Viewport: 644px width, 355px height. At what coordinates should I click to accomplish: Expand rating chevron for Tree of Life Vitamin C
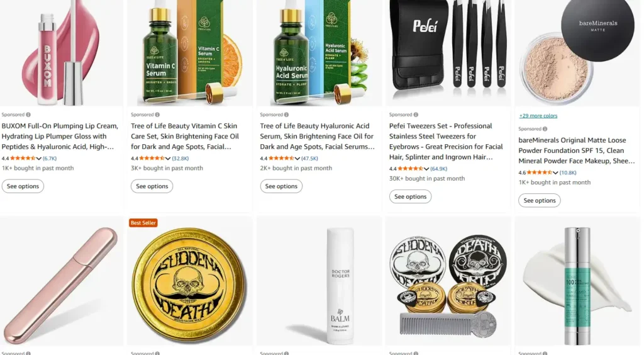pos(167,159)
